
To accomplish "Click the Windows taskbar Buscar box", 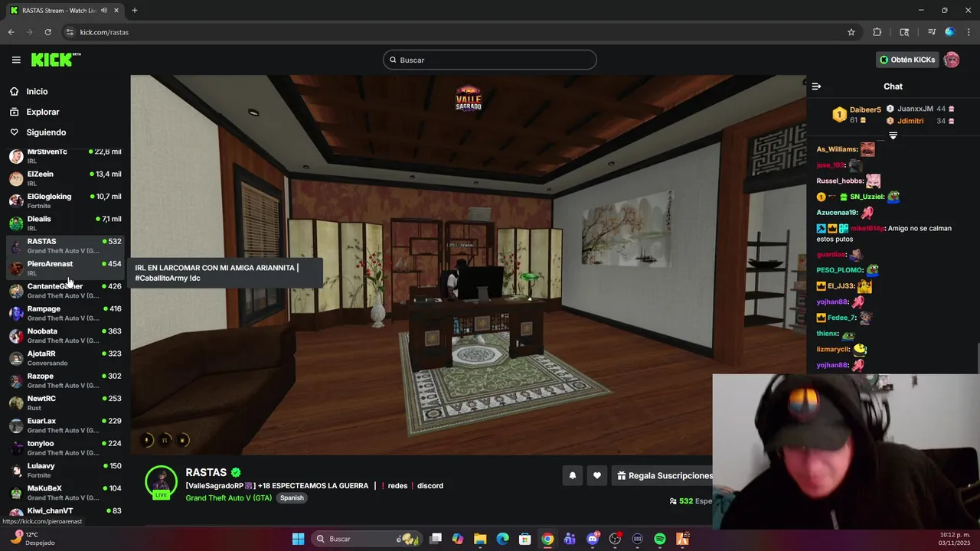I will (366, 539).
